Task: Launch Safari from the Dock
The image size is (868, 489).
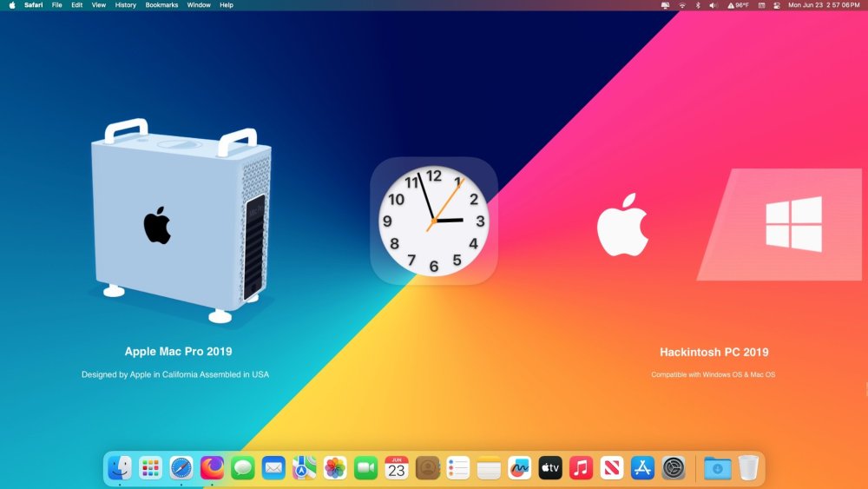Action: click(x=181, y=468)
